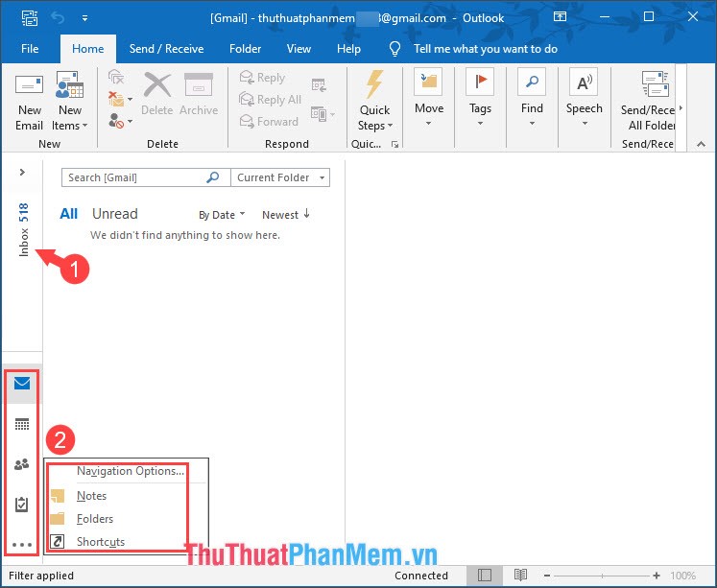
Task: Switch to Reading view in status bar
Action: [x=520, y=576]
